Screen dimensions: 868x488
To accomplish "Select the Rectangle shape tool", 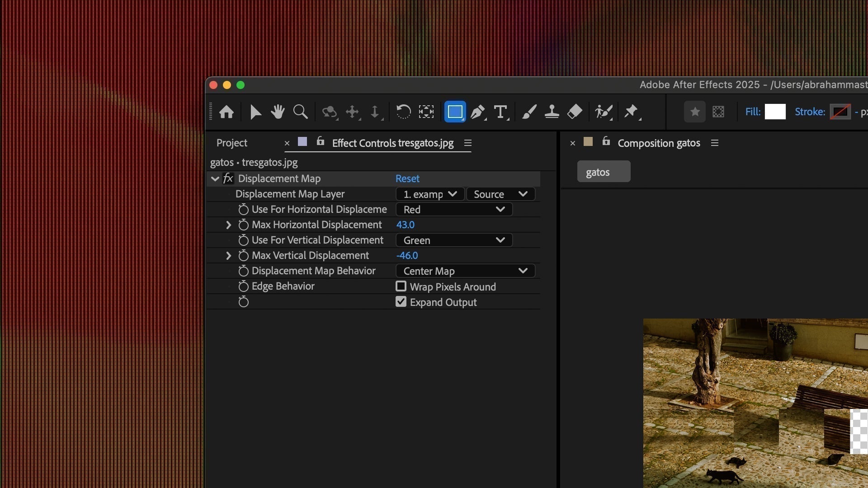I will [x=455, y=112].
